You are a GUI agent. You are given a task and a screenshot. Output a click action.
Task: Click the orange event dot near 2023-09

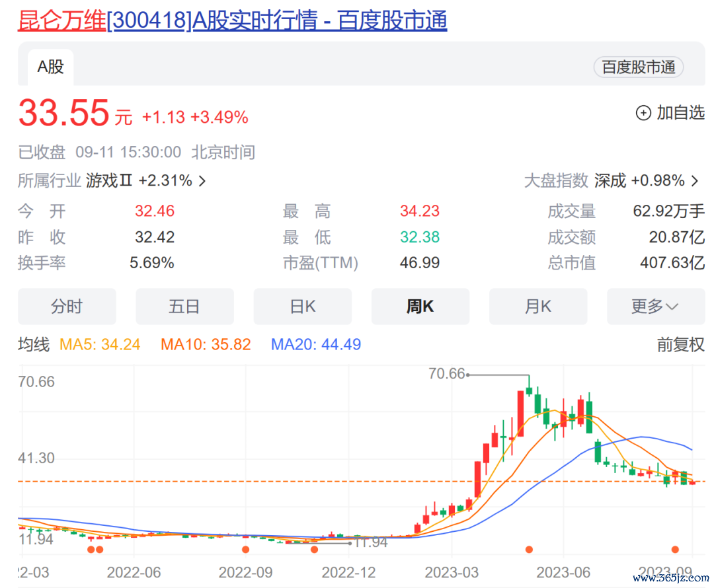tap(675, 549)
